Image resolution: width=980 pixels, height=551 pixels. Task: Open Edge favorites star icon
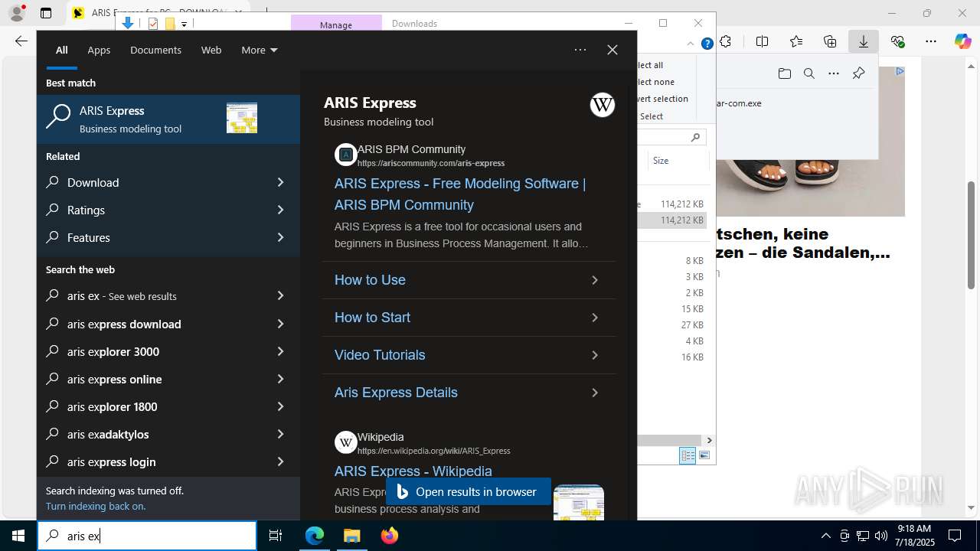tap(796, 41)
